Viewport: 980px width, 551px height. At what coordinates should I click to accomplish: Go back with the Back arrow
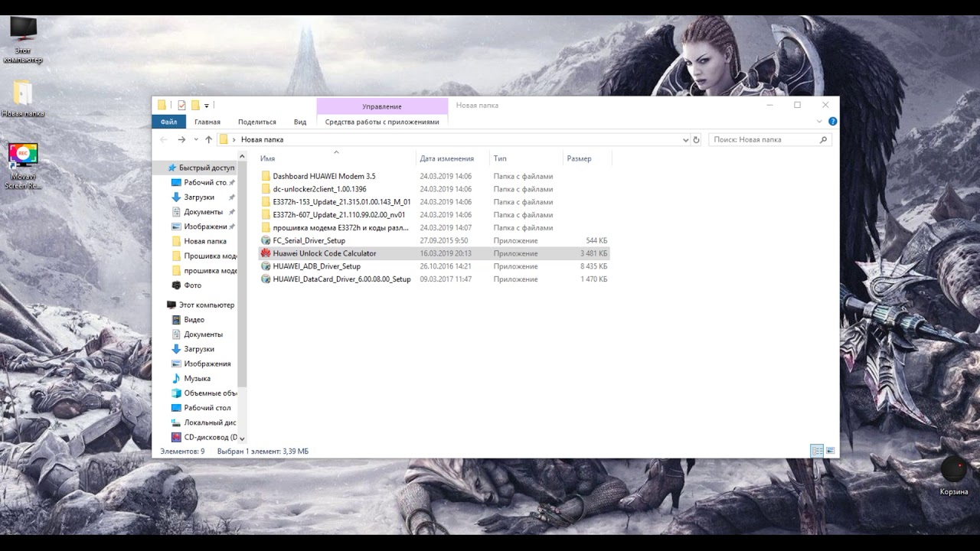(x=164, y=140)
